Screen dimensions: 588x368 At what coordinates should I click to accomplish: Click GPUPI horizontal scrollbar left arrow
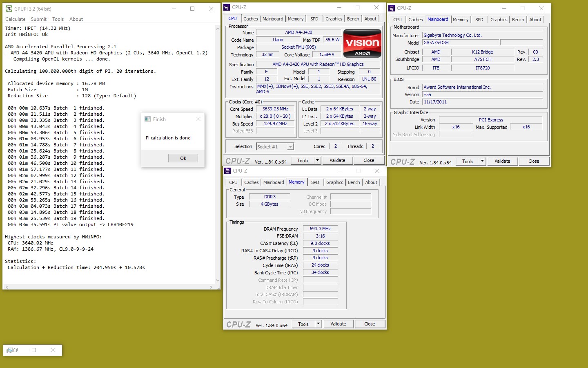pos(7,287)
